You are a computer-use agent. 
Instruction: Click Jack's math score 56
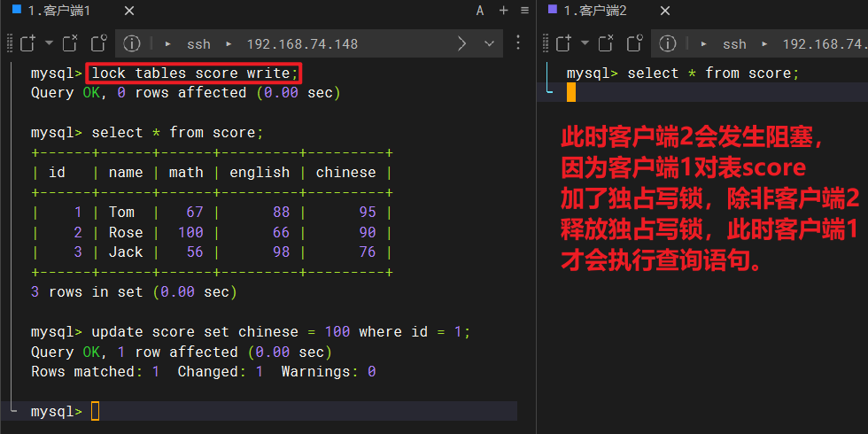click(195, 252)
